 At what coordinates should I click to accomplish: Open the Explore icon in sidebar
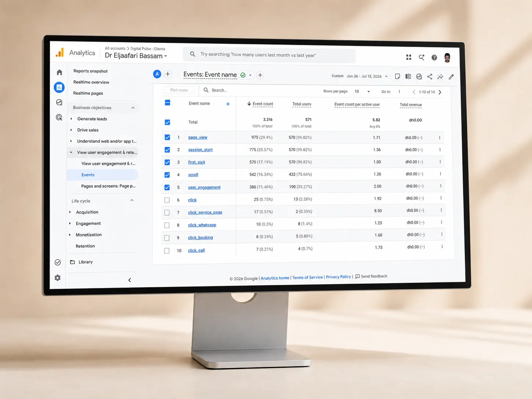[x=59, y=103]
